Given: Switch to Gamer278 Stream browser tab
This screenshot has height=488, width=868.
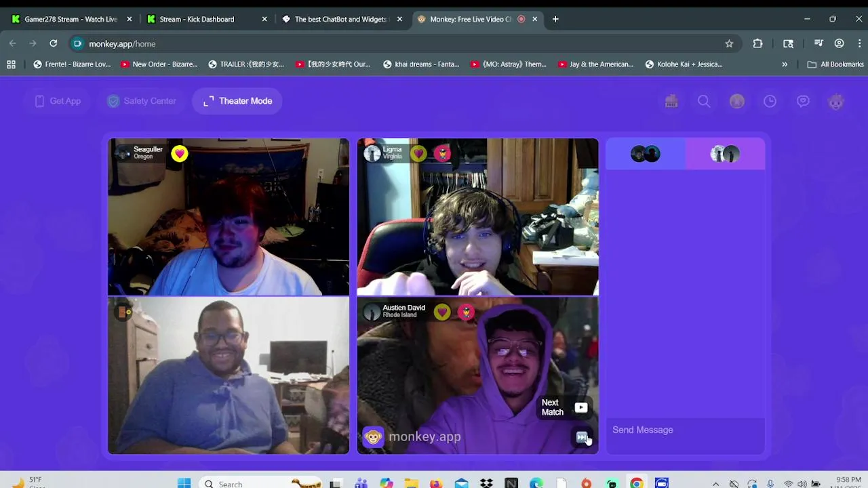Looking at the screenshot, I should 71,19.
